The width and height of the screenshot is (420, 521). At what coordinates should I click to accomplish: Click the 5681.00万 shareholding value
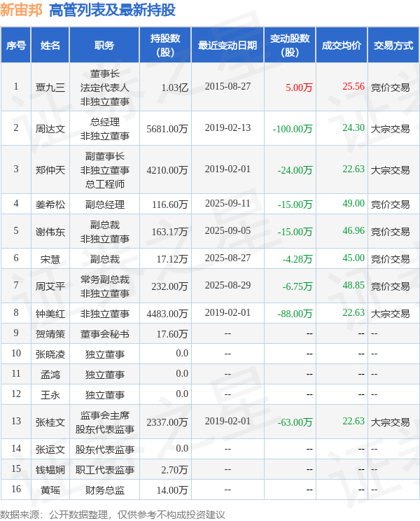point(167,129)
